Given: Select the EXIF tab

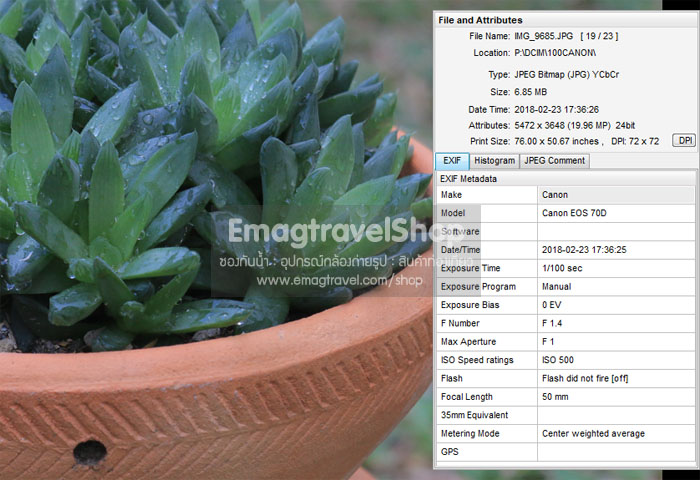Looking at the screenshot, I should pos(452,161).
